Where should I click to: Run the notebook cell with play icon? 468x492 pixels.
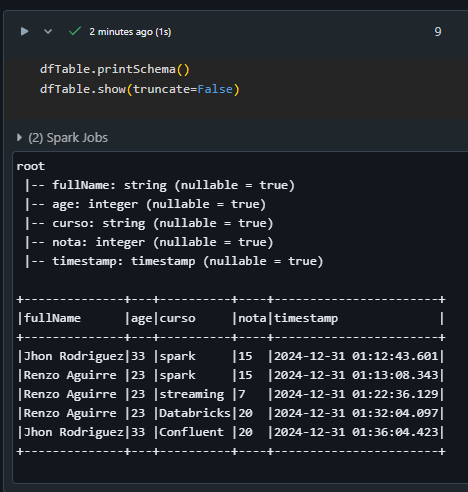click(x=24, y=32)
